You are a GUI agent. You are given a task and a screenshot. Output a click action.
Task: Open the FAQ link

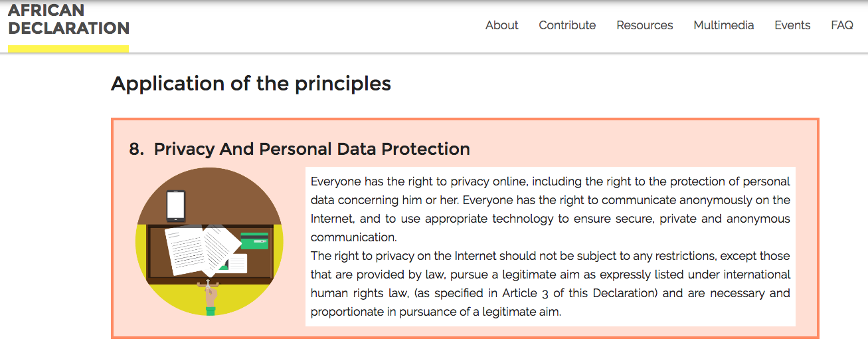pos(841,25)
